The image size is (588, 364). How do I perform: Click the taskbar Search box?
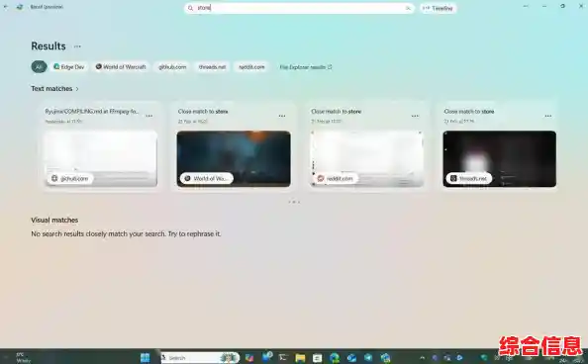(200, 358)
